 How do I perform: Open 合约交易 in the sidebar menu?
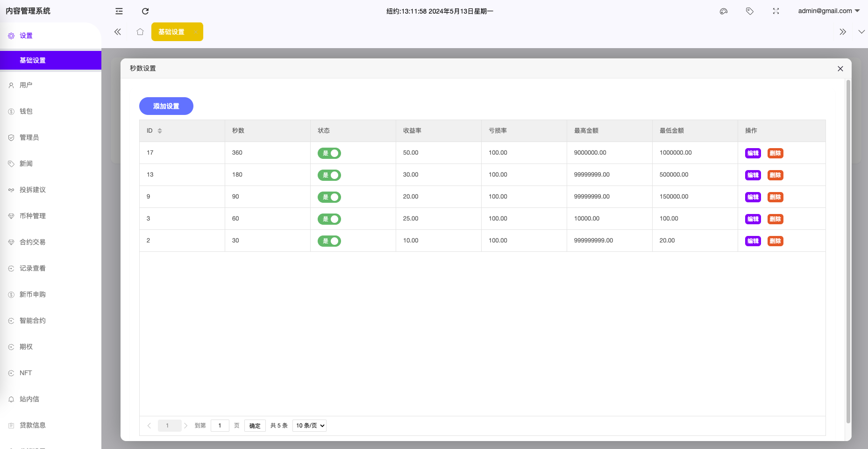(33, 242)
